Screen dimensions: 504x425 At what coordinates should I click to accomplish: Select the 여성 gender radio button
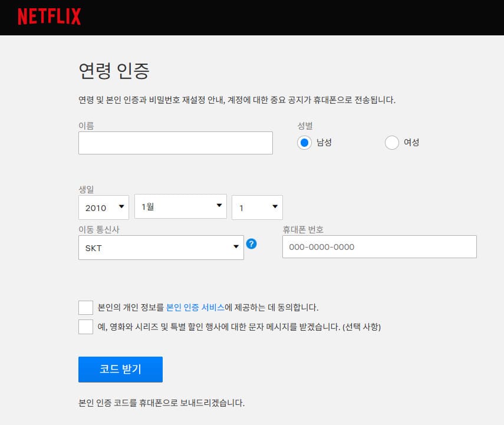pyautogui.click(x=391, y=143)
